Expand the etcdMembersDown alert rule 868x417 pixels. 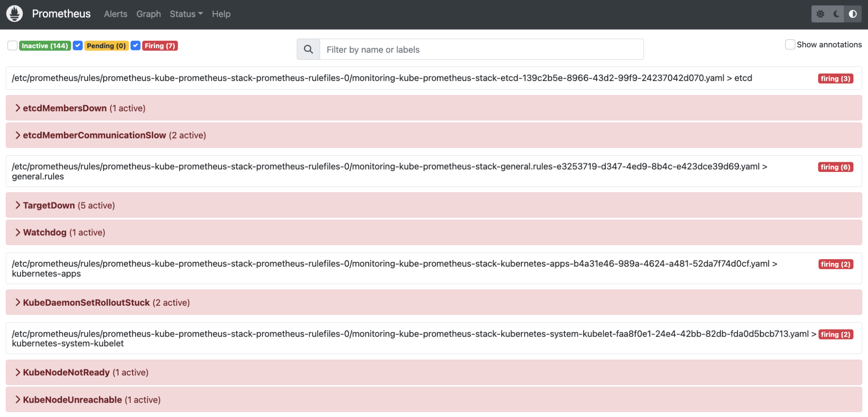[64, 108]
